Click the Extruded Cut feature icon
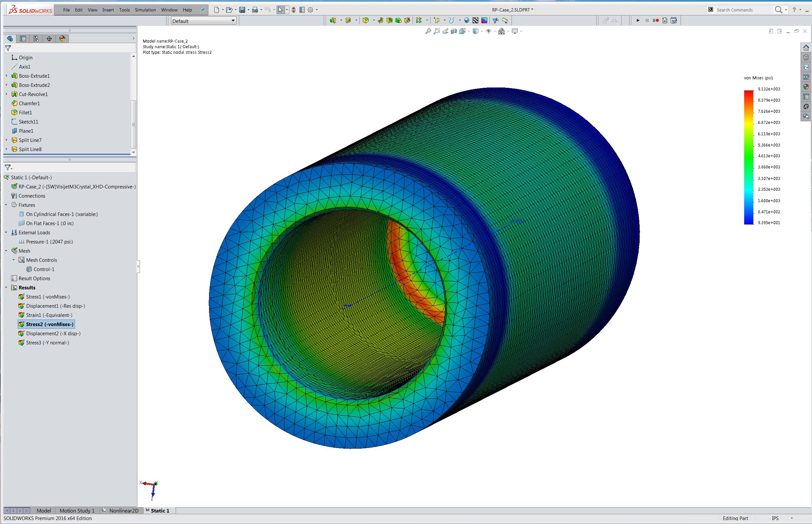Viewport: 812px width, 524px height. click(348, 20)
